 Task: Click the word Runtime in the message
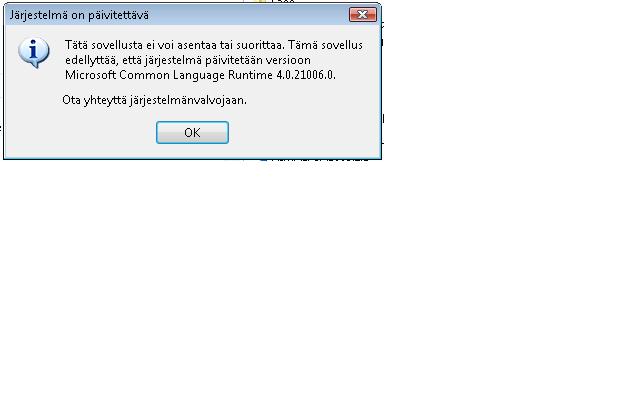250,75
